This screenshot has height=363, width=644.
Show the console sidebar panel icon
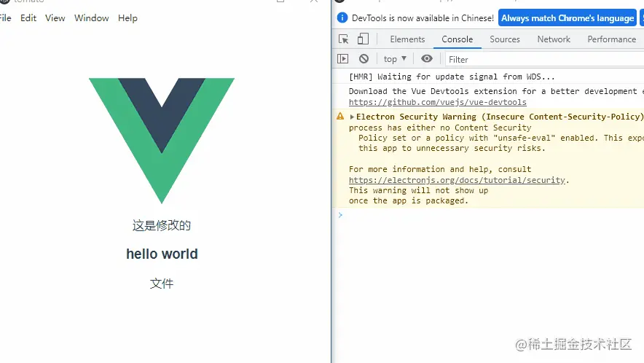point(342,59)
